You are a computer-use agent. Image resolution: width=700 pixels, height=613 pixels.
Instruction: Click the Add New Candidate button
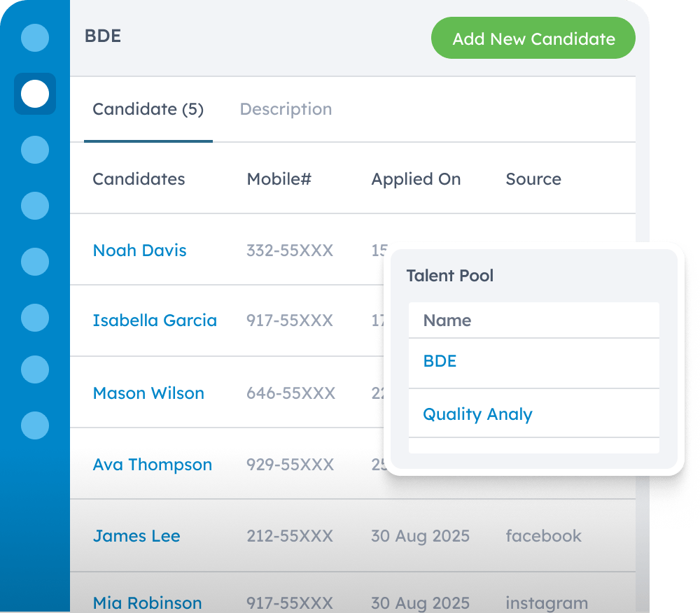[x=533, y=38]
